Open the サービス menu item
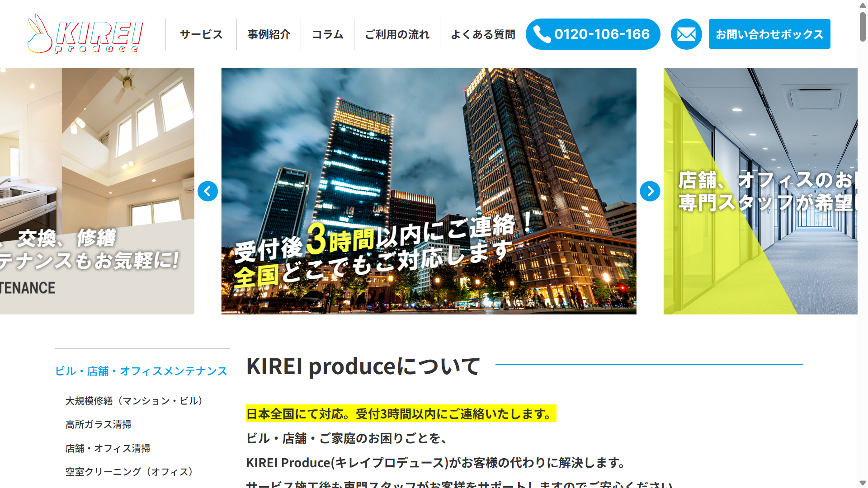Screen dimensions: 868x488 point(201,34)
